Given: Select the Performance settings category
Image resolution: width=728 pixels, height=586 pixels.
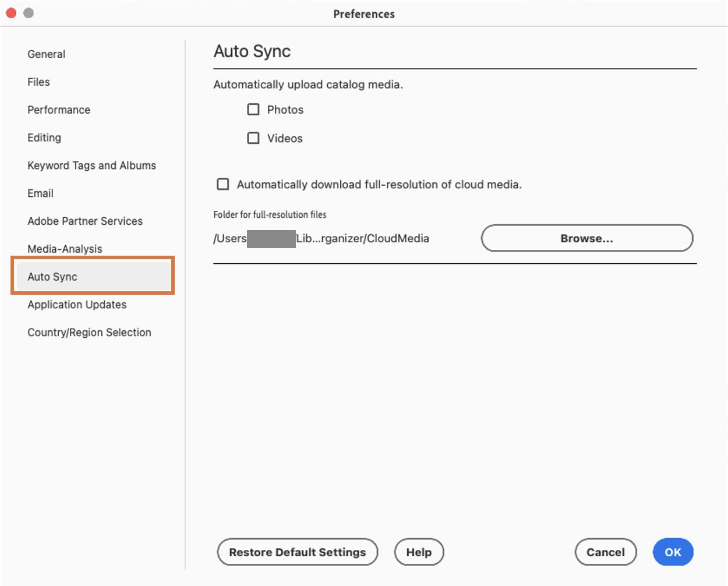Looking at the screenshot, I should coord(58,110).
